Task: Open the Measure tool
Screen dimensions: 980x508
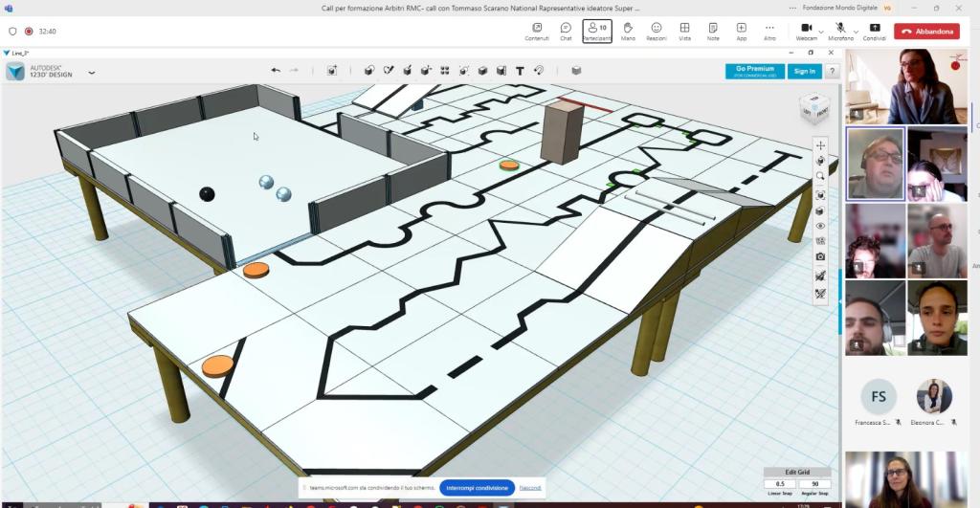Action: tap(501, 71)
